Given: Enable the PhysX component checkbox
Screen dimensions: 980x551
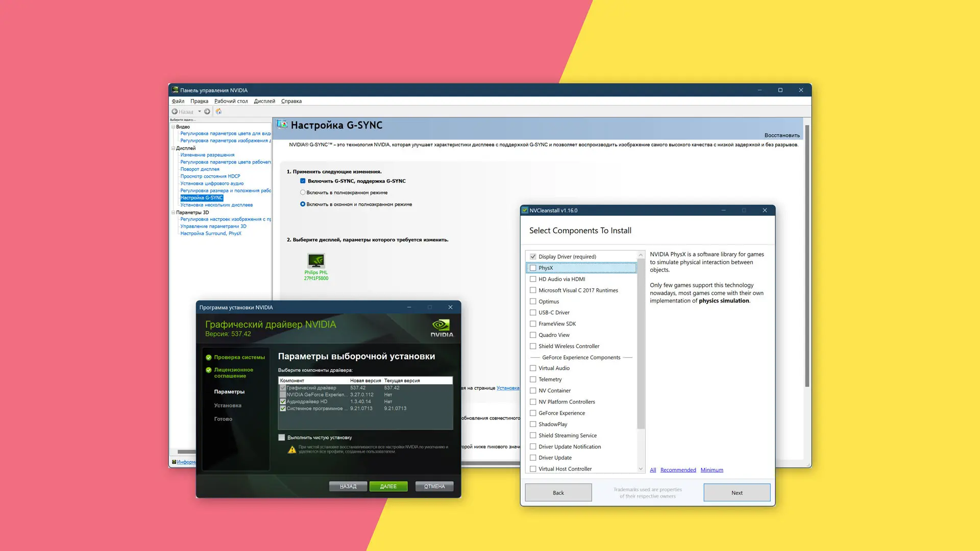Looking at the screenshot, I should click(x=533, y=268).
